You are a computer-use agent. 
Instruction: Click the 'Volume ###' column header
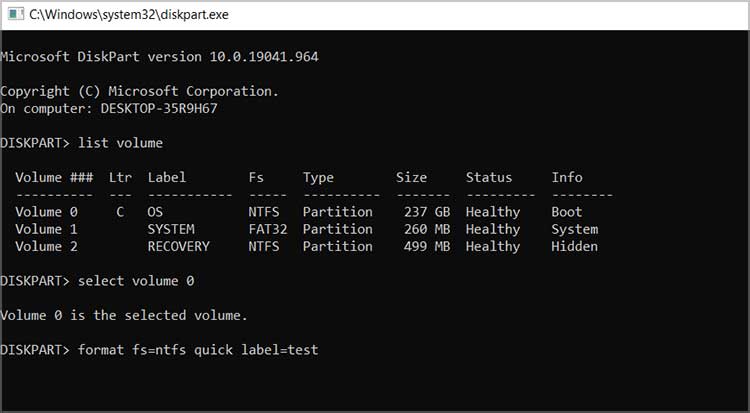tap(54, 177)
